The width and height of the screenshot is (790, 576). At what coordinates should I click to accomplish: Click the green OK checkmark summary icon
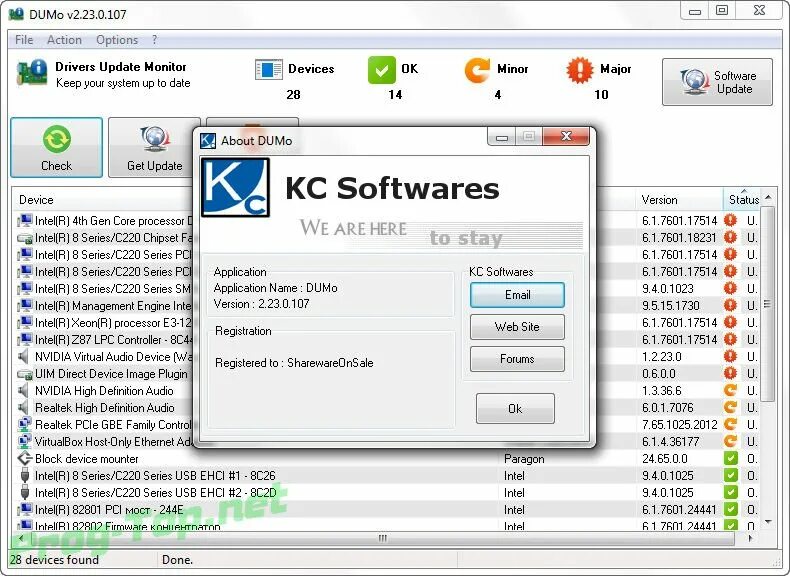(x=382, y=70)
